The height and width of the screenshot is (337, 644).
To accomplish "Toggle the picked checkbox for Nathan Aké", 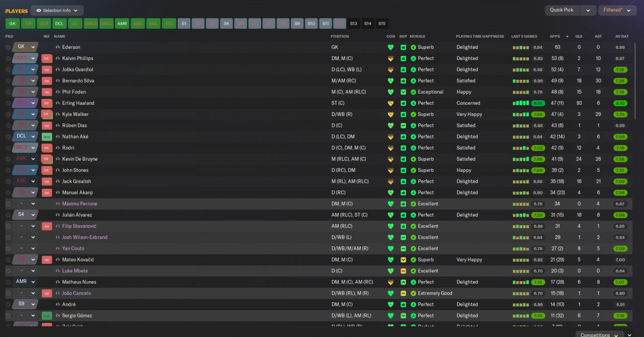I will pos(8,137).
